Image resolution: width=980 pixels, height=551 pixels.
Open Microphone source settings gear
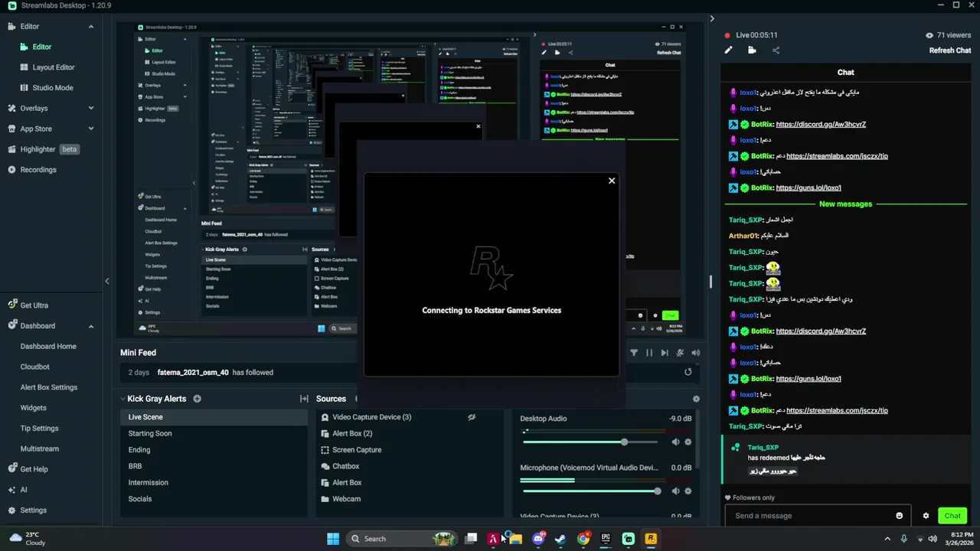pos(688,491)
